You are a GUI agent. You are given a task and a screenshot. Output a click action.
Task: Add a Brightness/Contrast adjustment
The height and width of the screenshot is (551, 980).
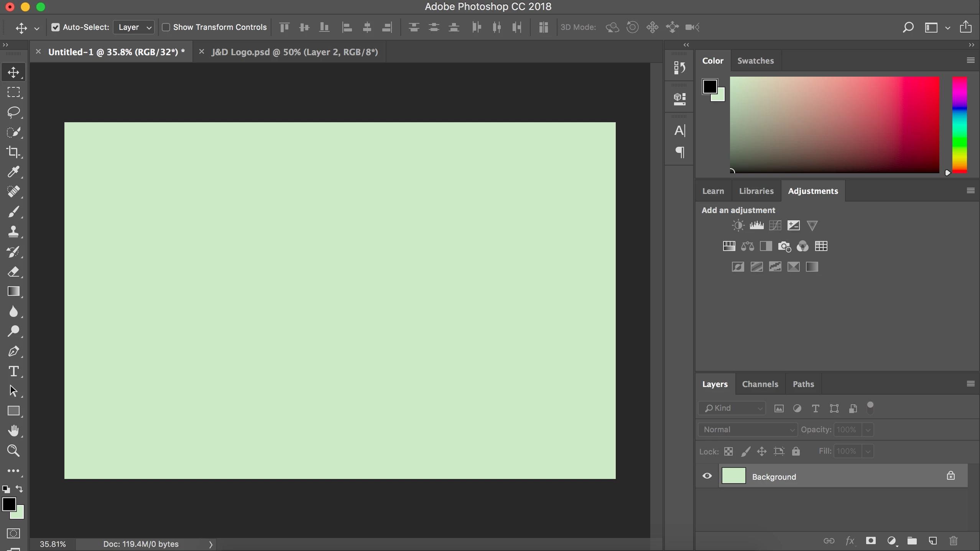[738, 226]
